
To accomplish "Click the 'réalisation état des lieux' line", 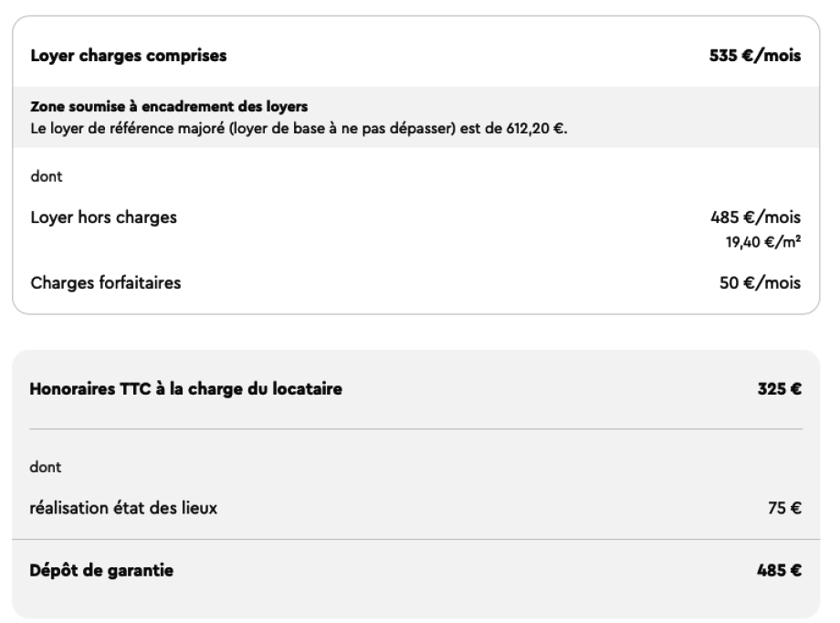I will tap(123, 508).
